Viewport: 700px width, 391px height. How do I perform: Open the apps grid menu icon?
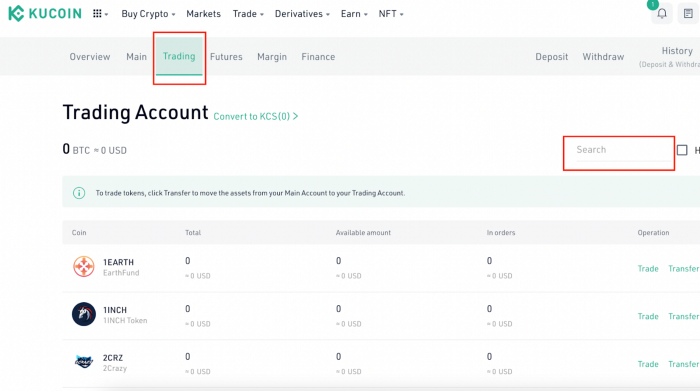click(97, 14)
